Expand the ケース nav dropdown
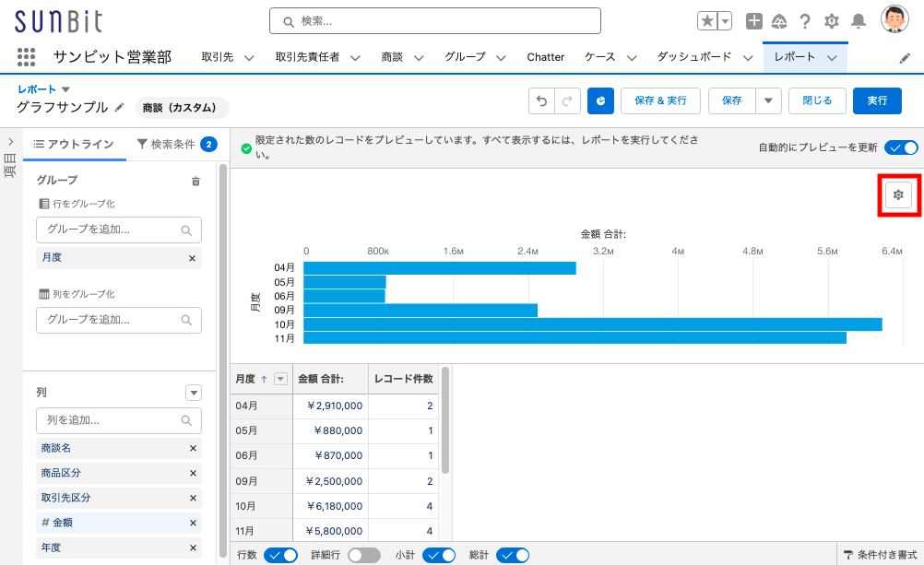Viewport: 924px width, 565px height. click(632, 58)
